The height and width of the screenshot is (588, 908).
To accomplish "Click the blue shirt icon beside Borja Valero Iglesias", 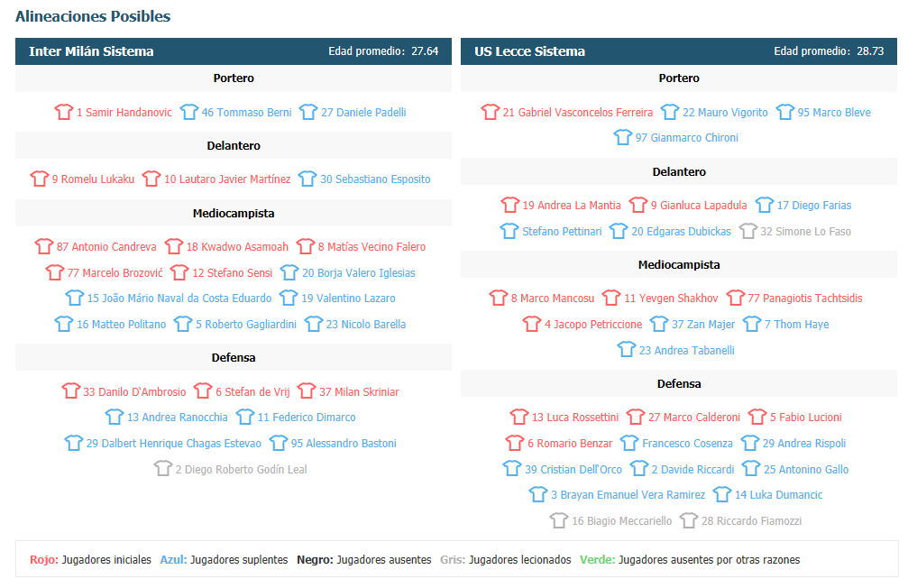I will pos(289,272).
